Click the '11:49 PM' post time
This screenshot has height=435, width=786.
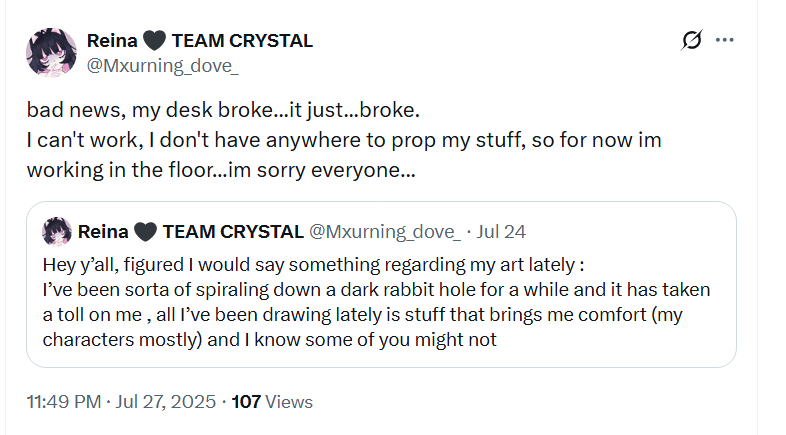pos(64,402)
